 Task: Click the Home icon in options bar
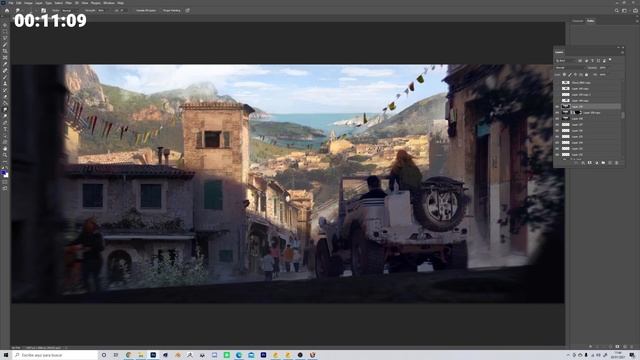coord(7,11)
